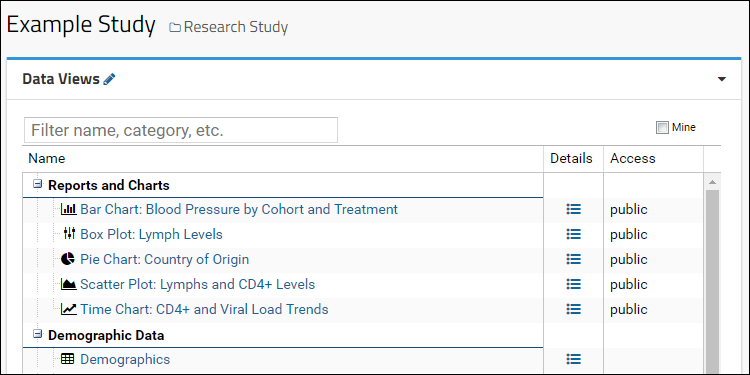Open details icon for Box Plot row

[x=574, y=234]
